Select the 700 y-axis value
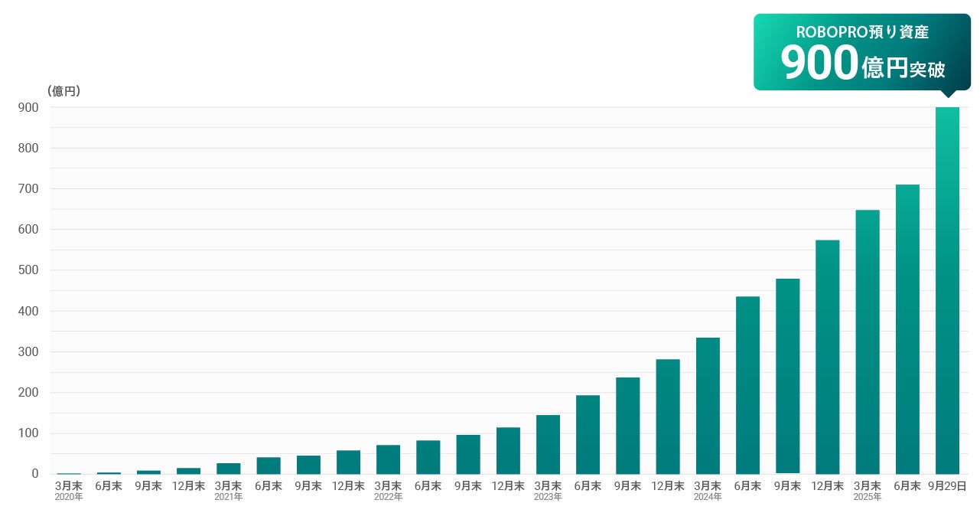This screenshot has width=980, height=513. point(28,189)
